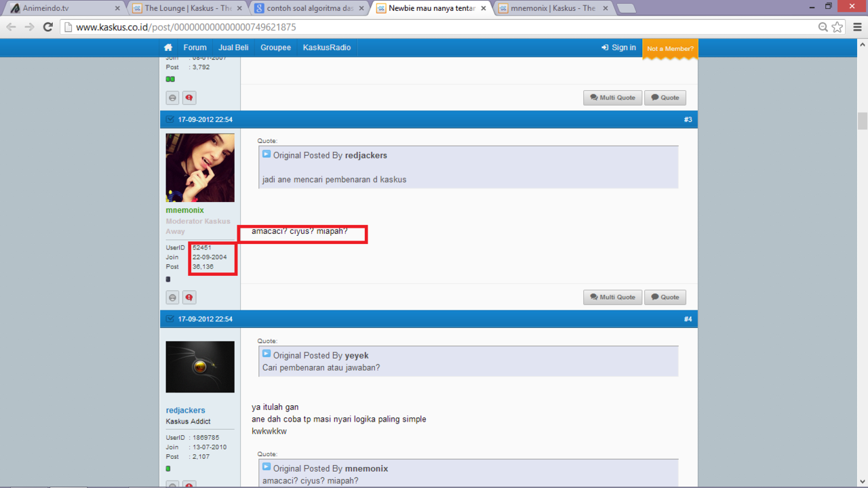Click the line 'ya itulah gan'

tap(275, 407)
